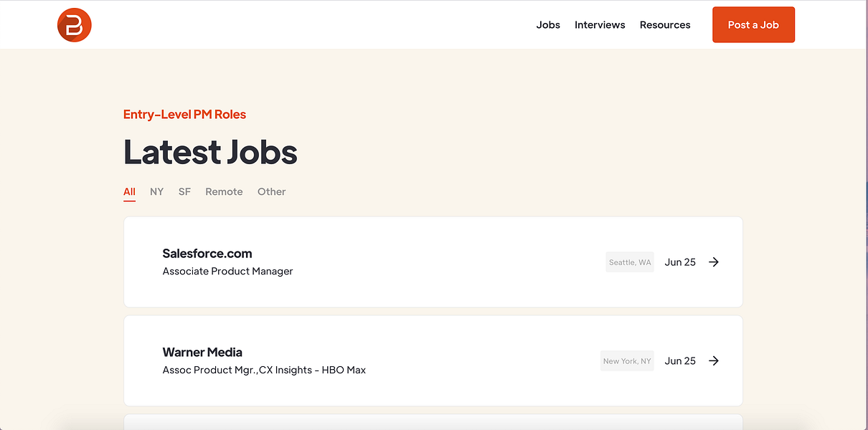Filter jobs by the NY tab
868x430 pixels.
coord(156,192)
